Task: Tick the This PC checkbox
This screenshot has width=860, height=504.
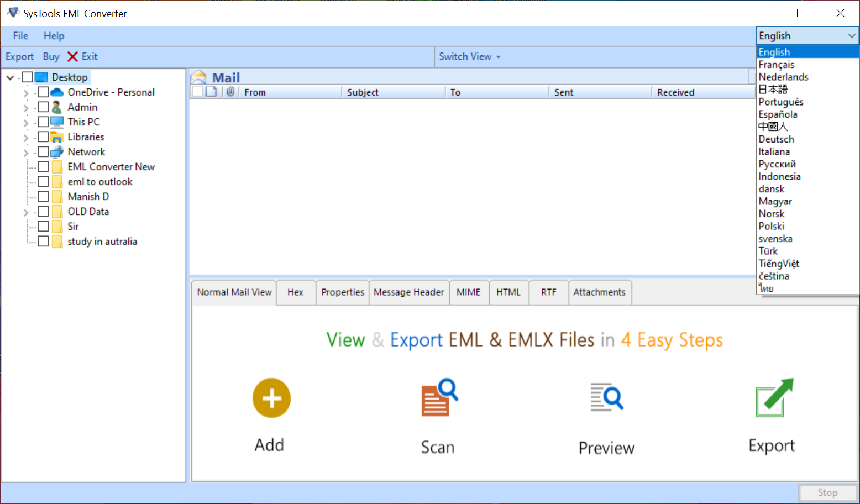Action: 43,122
